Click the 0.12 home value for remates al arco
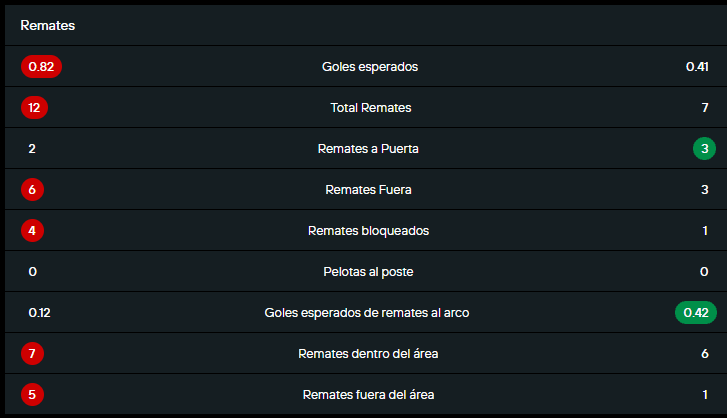This screenshot has height=418, width=727. [39, 313]
